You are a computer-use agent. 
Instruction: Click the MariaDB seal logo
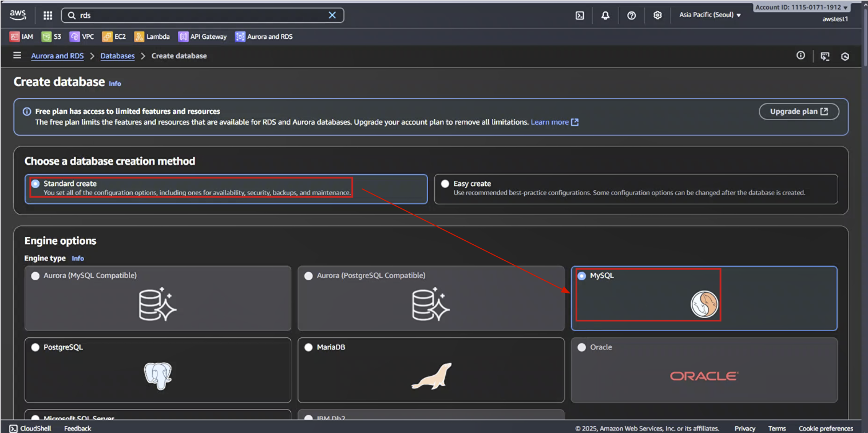tap(431, 376)
